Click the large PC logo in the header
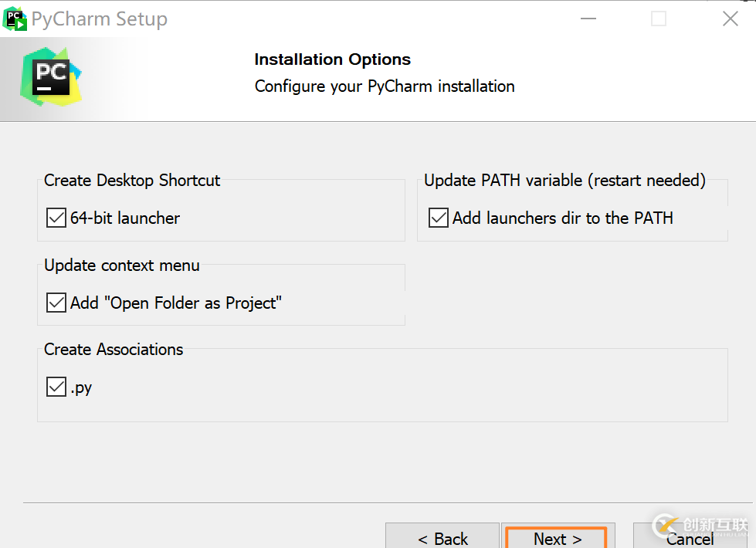Viewport: 756px width, 548px height. pos(49,78)
